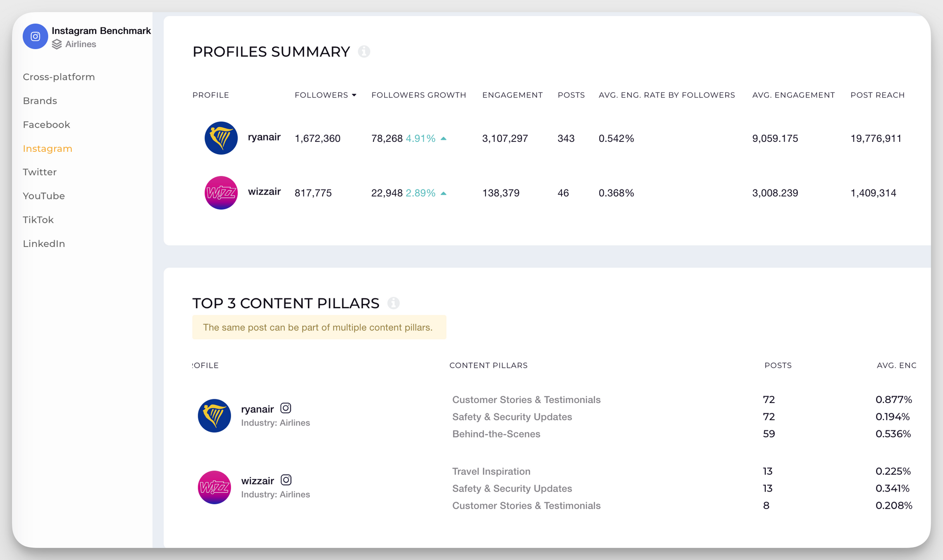Click ryanair rate 0.877%
The image size is (943, 560).
[x=893, y=400]
